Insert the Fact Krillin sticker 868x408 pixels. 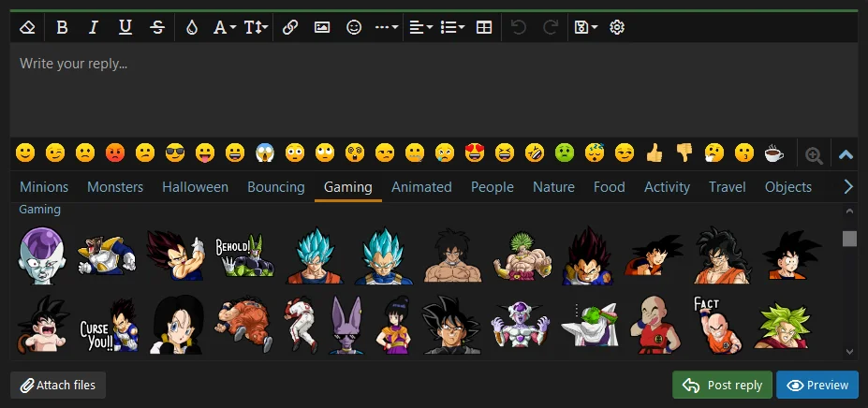tap(717, 325)
